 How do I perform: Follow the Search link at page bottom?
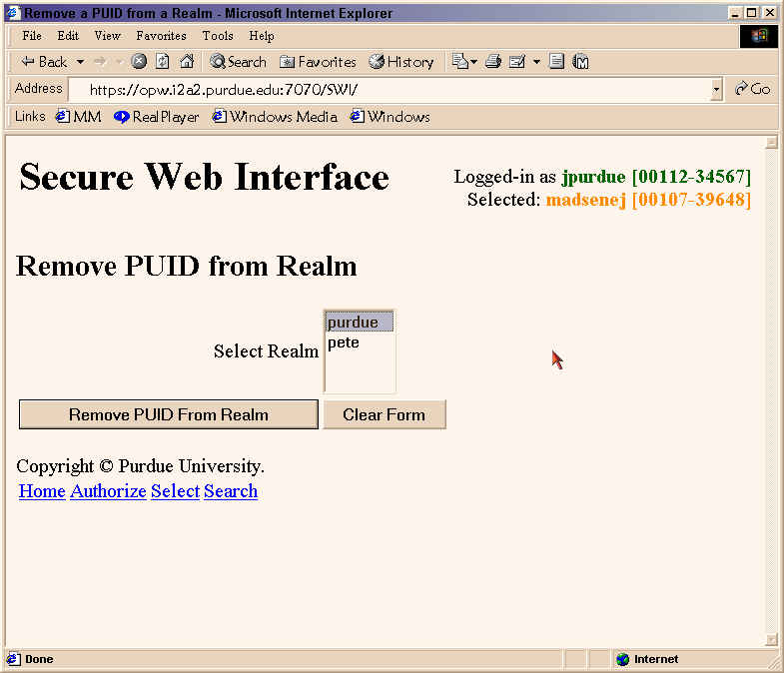231,491
